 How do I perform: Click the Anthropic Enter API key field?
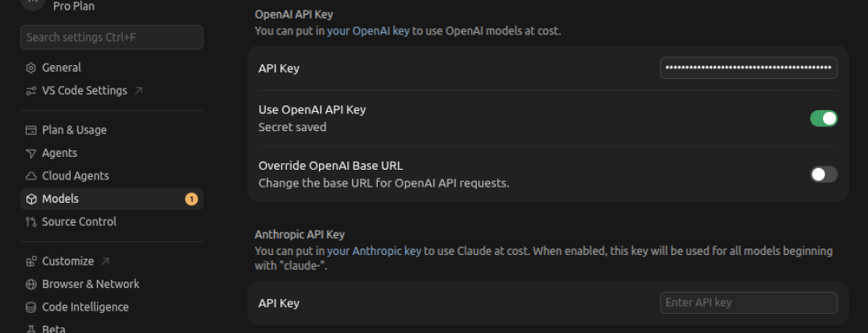tap(748, 302)
